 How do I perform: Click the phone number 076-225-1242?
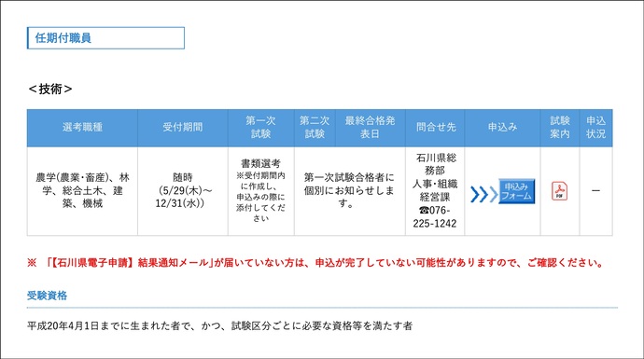435,217
